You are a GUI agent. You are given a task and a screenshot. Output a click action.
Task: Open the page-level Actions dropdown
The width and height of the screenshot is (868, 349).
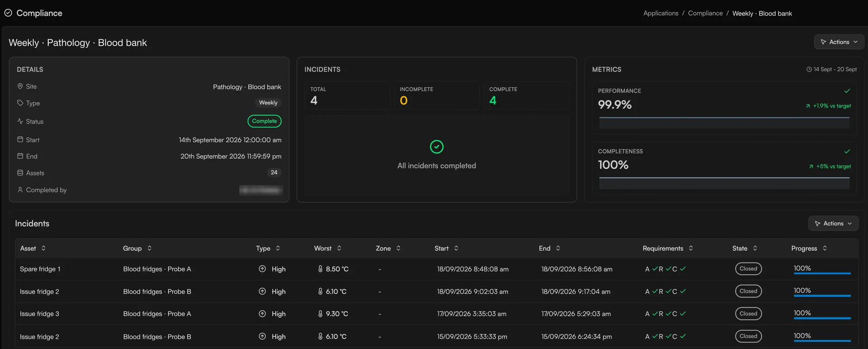click(839, 42)
